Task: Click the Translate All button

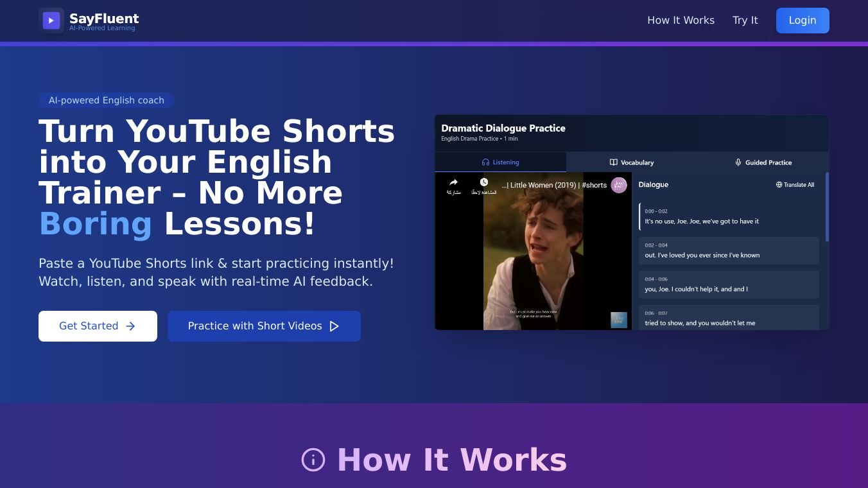Action: click(x=795, y=185)
